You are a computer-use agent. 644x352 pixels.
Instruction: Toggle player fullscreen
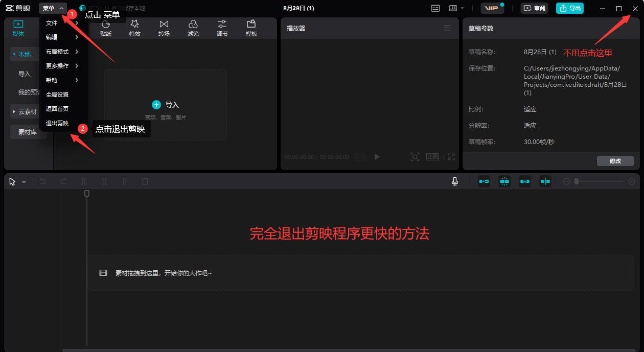451,157
